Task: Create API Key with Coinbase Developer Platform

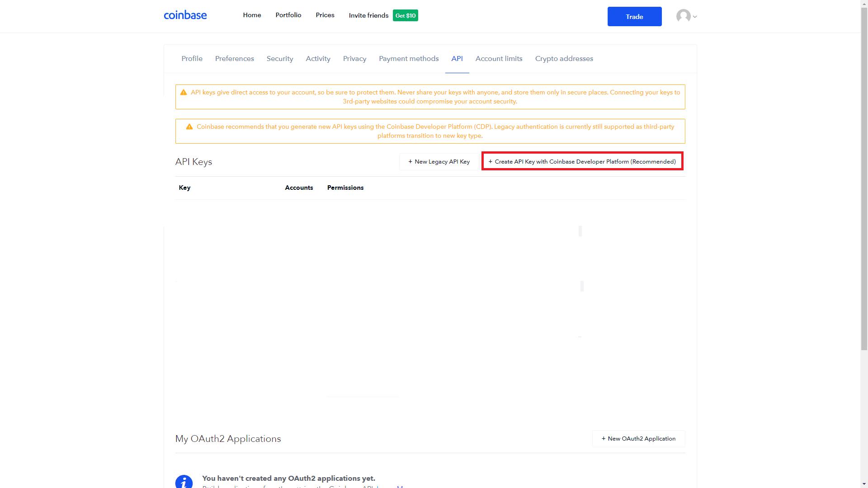Action: coord(582,161)
